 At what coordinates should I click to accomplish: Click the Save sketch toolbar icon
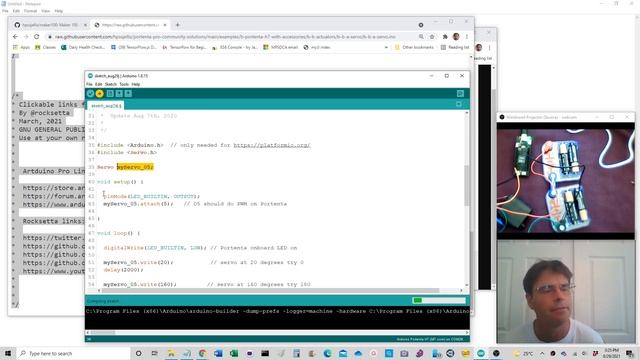(x=128, y=93)
